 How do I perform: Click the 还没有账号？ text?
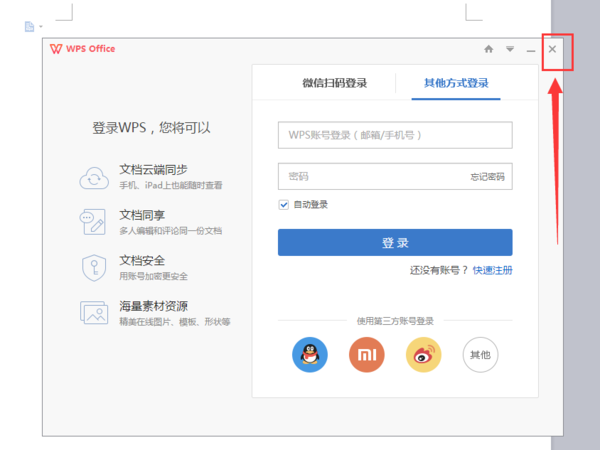click(439, 270)
